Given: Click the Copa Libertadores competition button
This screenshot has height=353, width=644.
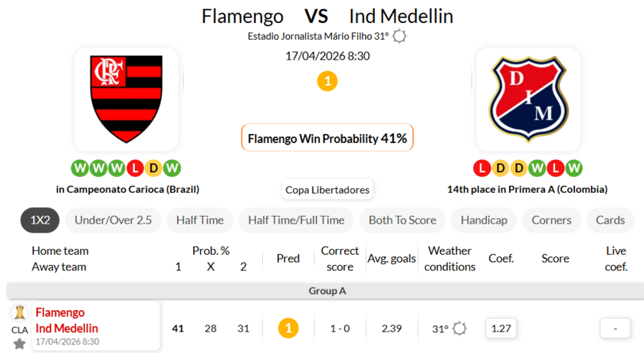Looking at the screenshot, I should [327, 190].
